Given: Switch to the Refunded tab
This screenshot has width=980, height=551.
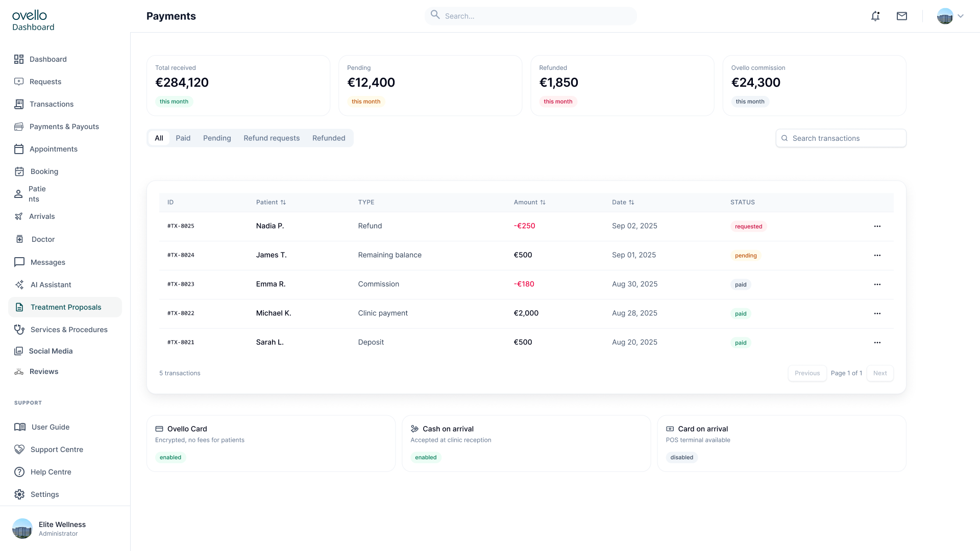Looking at the screenshot, I should pyautogui.click(x=329, y=138).
